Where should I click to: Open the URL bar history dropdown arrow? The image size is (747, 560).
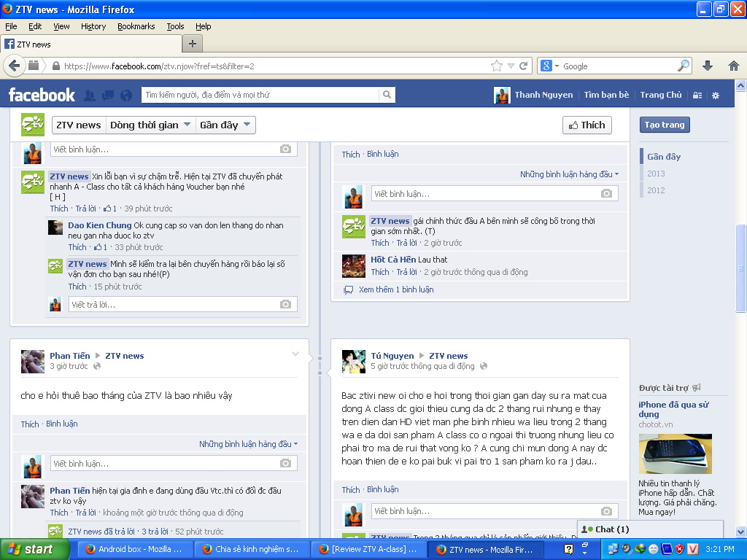511,66
